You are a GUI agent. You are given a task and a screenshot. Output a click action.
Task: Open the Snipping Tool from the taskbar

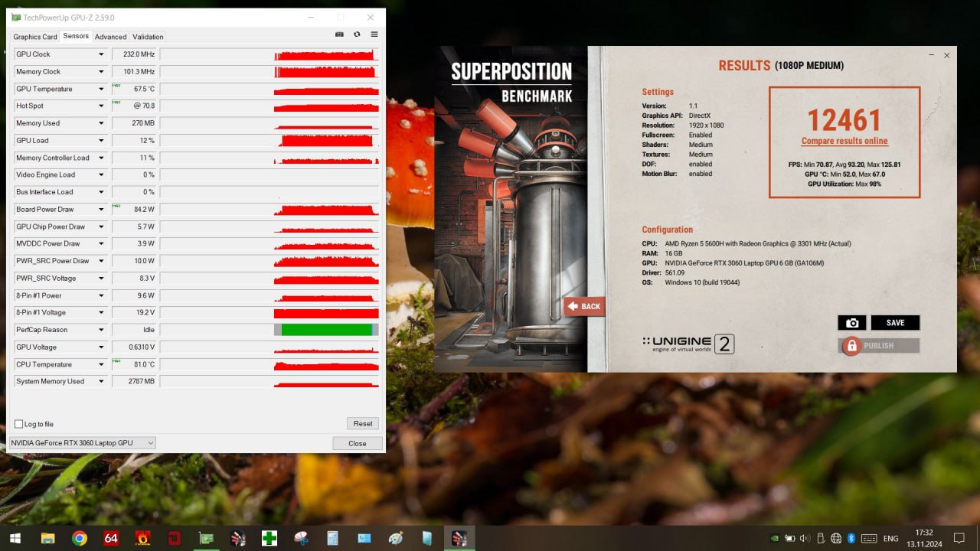[301, 538]
